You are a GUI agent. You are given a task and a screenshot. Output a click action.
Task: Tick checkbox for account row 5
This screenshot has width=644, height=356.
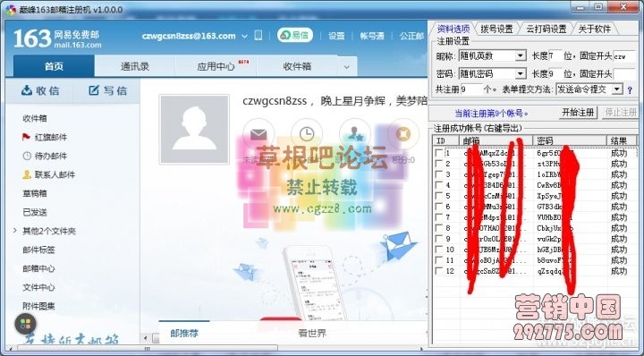coord(439,196)
